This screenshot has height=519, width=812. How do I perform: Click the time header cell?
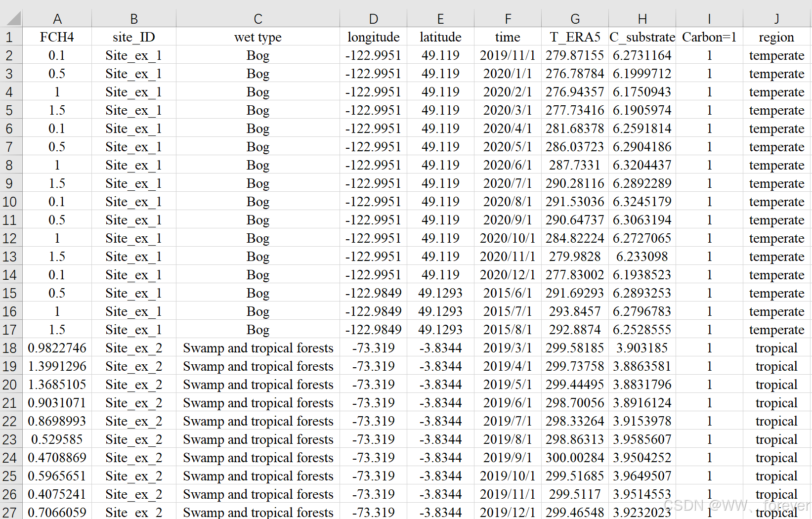(508, 37)
